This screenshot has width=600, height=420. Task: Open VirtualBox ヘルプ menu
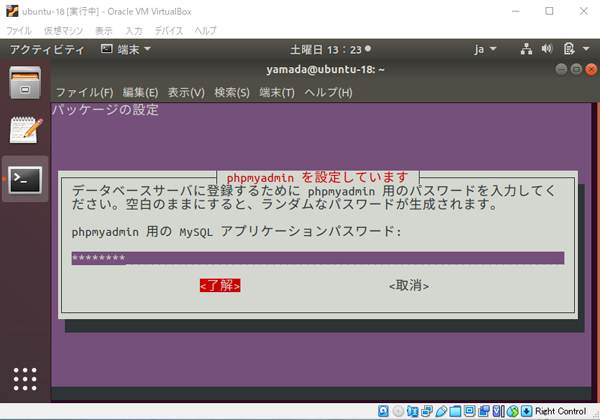[205, 31]
